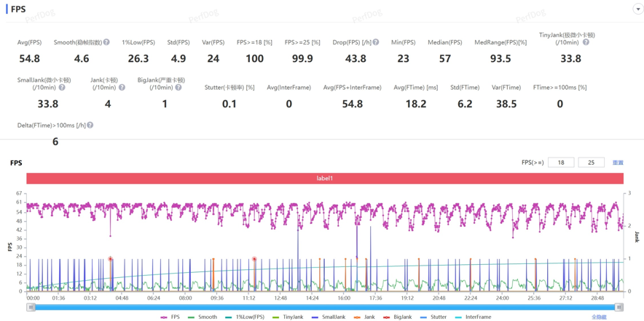The height and width of the screenshot is (321, 644).
Task: Click the Smooth value 4.6
Action: (82, 59)
